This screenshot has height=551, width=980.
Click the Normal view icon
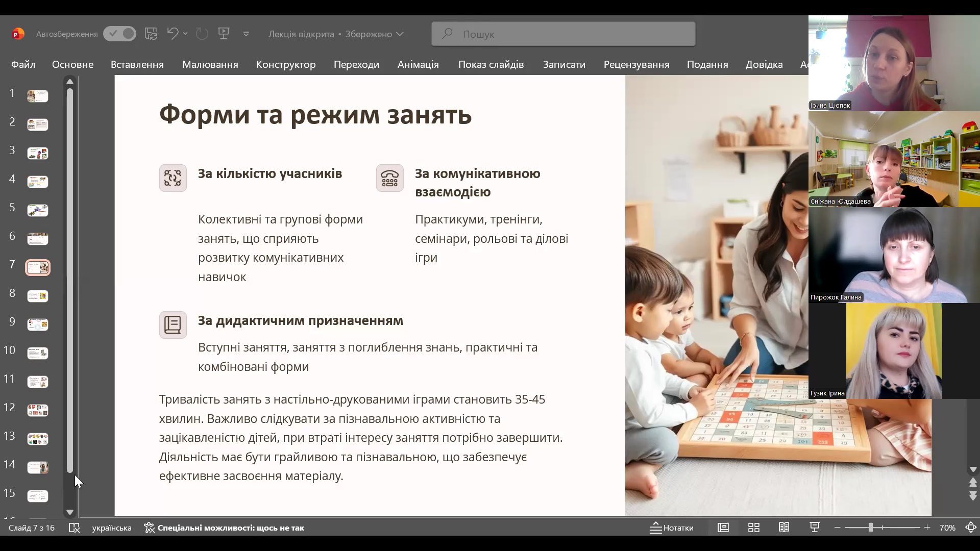point(723,528)
